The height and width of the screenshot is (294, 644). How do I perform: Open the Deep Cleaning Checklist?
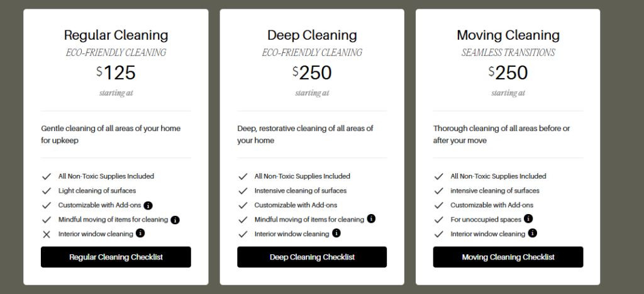[312, 257]
